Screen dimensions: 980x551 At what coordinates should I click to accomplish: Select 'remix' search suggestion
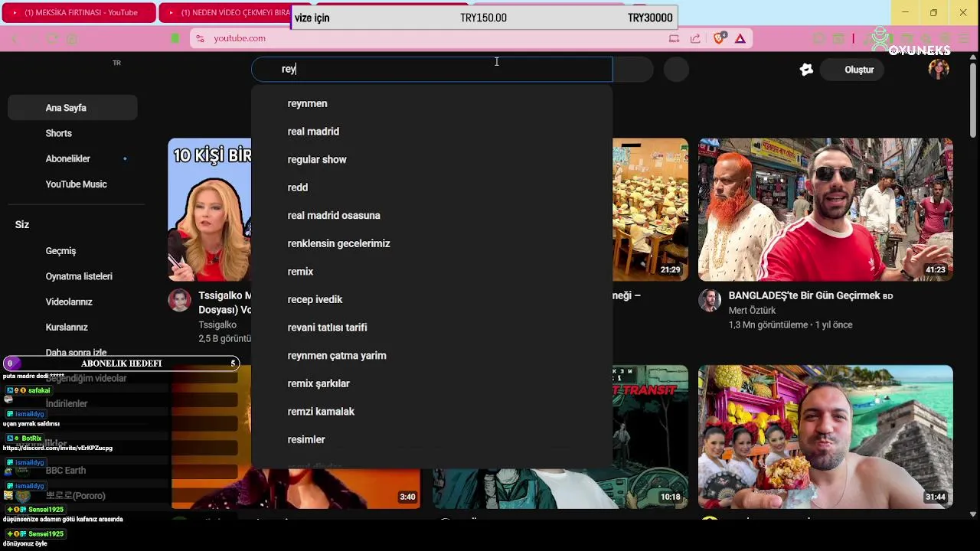tap(432, 272)
